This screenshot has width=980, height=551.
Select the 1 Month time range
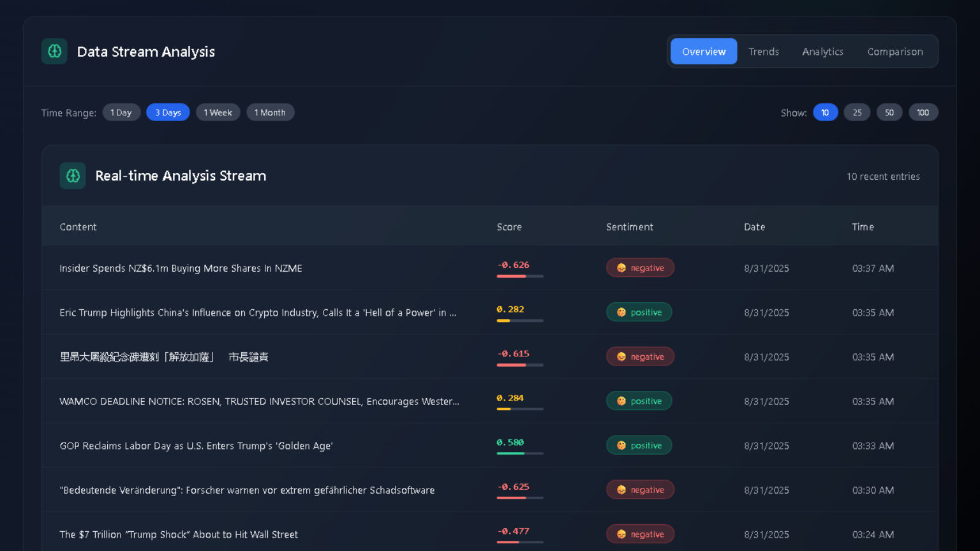(x=270, y=112)
